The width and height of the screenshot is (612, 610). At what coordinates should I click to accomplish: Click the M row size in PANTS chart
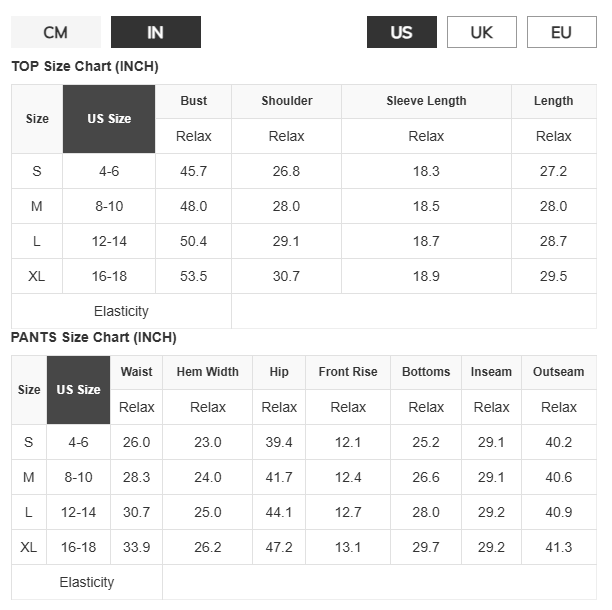pos(29,477)
